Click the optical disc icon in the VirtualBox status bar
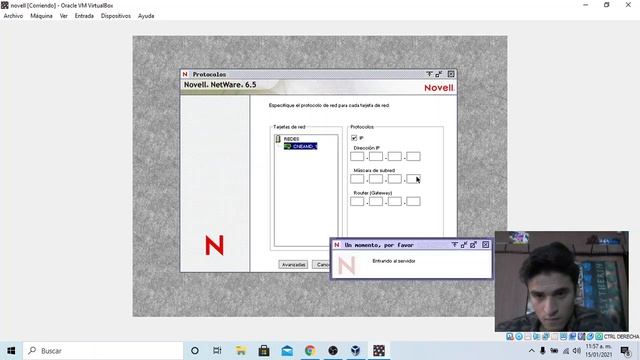This screenshot has width=640, height=360. coord(519,337)
